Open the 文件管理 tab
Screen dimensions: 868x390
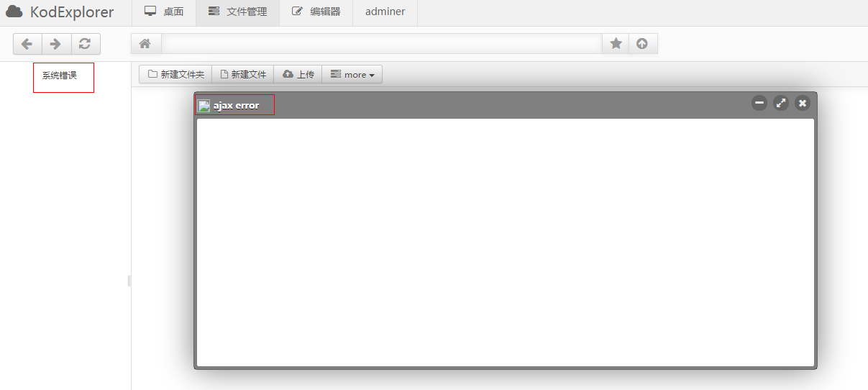tap(237, 12)
